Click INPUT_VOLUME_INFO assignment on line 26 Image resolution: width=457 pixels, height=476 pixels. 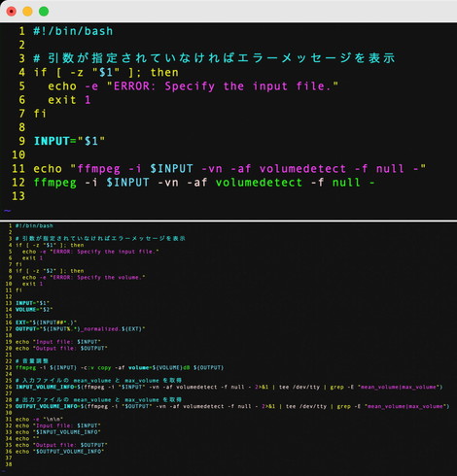pyautogui.click(x=228, y=387)
